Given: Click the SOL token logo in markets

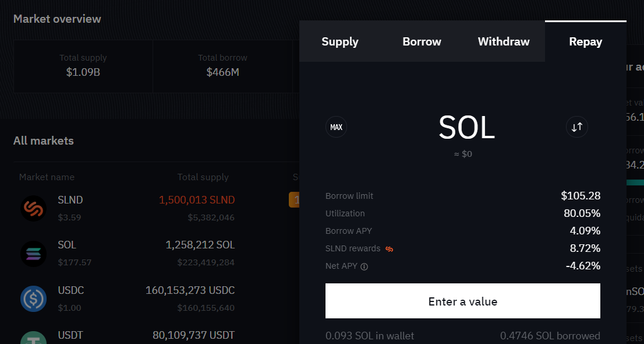Looking at the screenshot, I should coord(33,254).
